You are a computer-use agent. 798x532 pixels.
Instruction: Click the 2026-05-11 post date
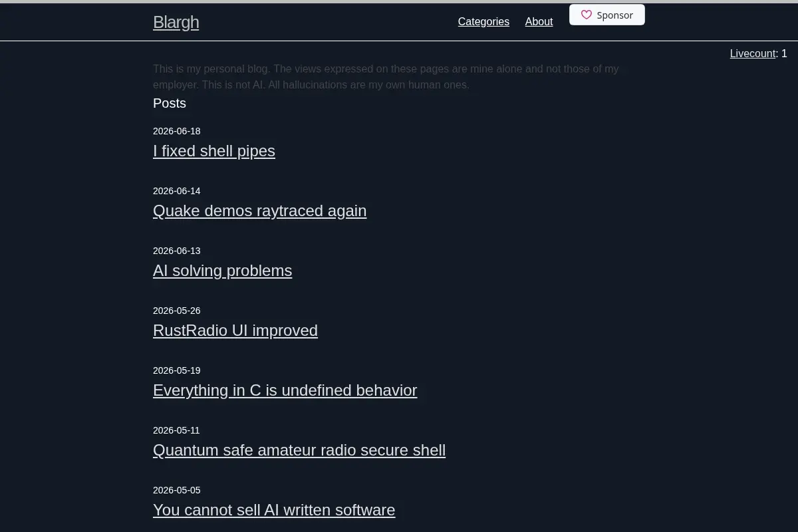(176, 430)
